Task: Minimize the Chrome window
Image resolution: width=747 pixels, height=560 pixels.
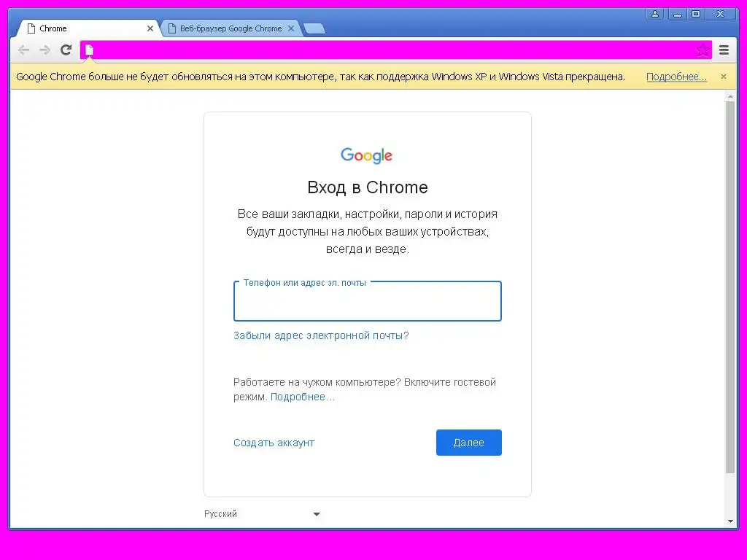Action: click(678, 14)
